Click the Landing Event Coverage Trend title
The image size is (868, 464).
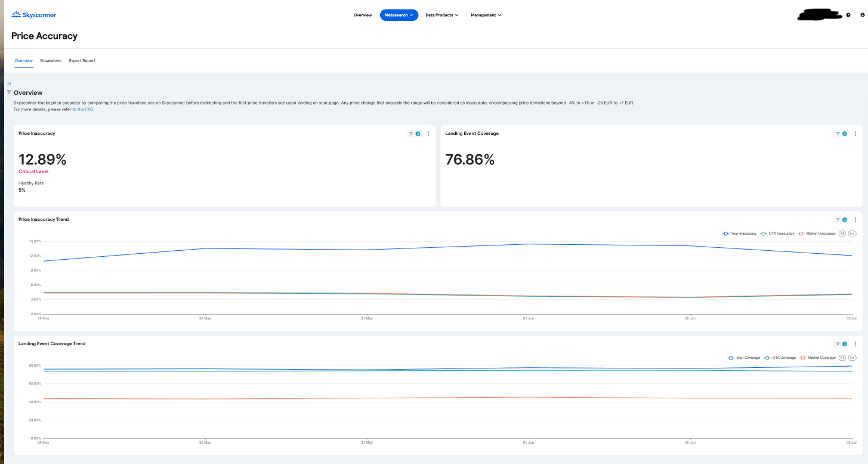[52, 344]
